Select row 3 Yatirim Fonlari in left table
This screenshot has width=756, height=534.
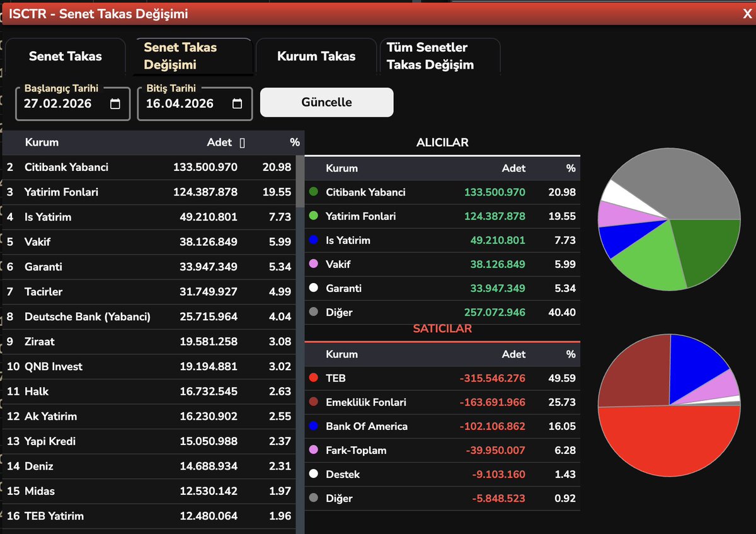[149, 192]
